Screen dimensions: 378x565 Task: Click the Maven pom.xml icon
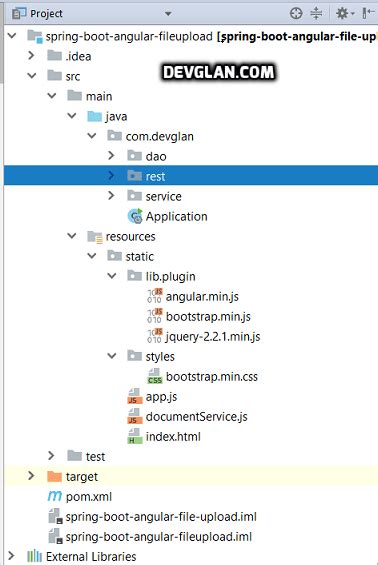tap(54, 496)
